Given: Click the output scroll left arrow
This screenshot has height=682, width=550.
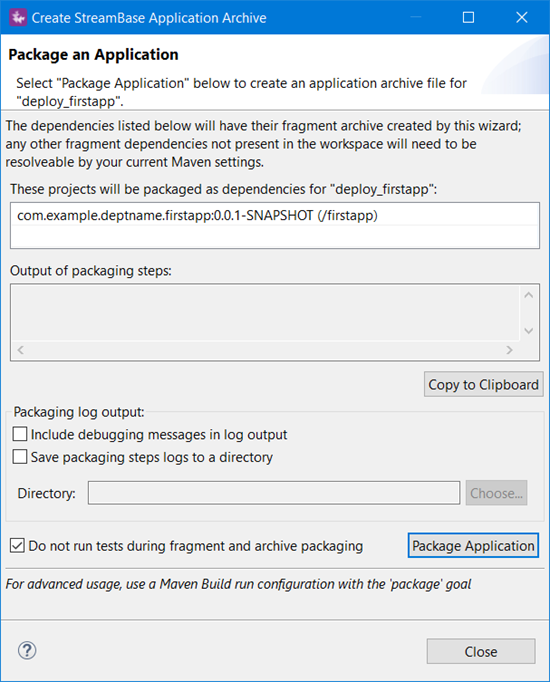Looking at the screenshot, I should 20,350.
